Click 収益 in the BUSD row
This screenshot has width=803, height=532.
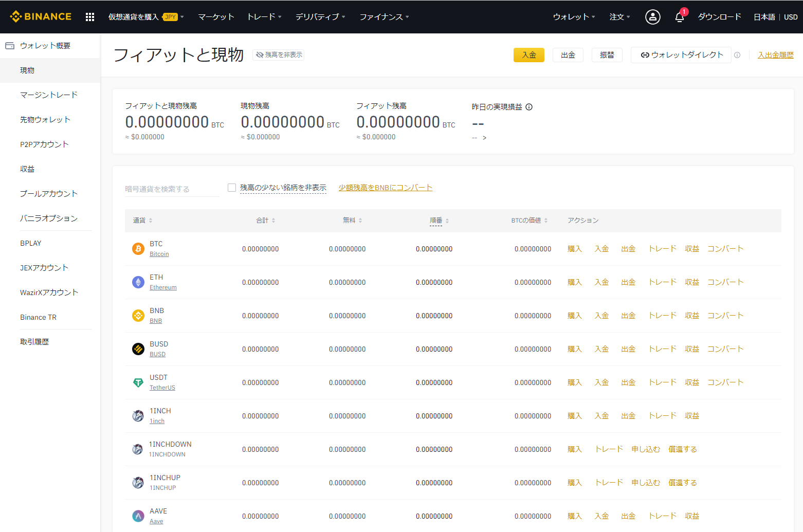[x=692, y=349]
